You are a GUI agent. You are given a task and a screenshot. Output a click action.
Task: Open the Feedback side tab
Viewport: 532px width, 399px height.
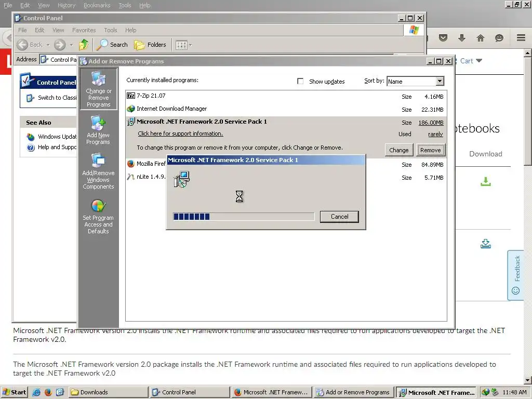[516, 275]
